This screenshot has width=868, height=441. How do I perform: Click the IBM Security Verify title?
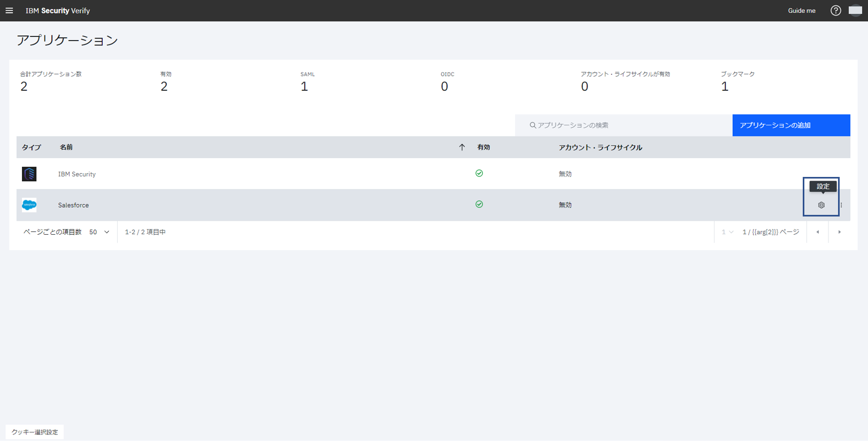(58, 11)
